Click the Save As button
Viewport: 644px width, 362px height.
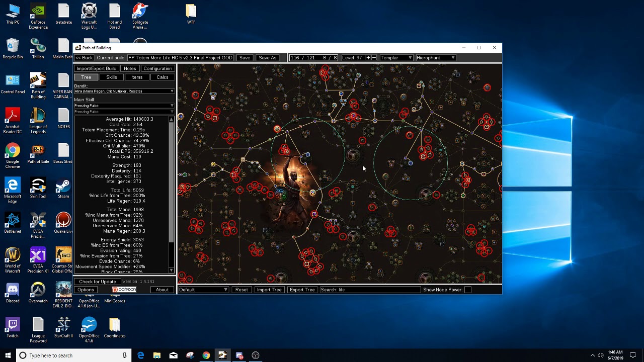267,58
